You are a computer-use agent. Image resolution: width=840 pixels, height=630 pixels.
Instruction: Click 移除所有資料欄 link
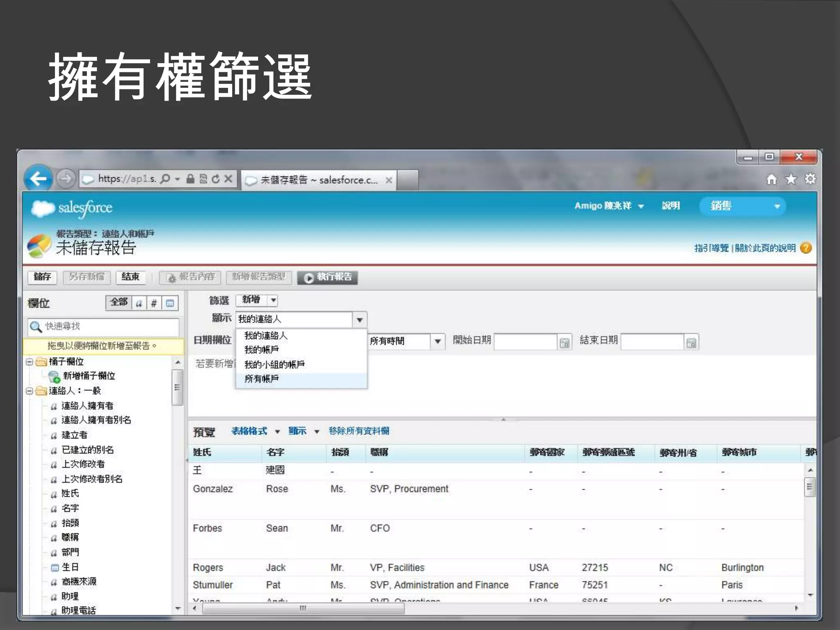(359, 431)
